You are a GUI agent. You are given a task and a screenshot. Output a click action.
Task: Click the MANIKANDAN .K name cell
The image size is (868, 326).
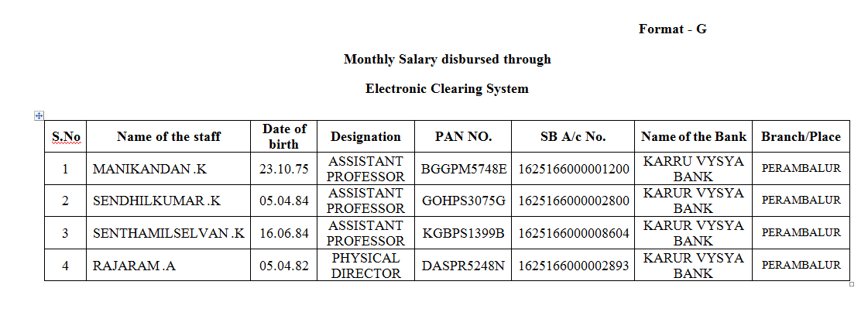click(x=149, y=169)
